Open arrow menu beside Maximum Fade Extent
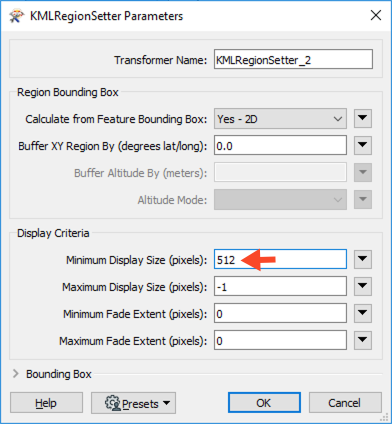Image resolution: width=392 pixels, height=424 pixels. [363, 340]
